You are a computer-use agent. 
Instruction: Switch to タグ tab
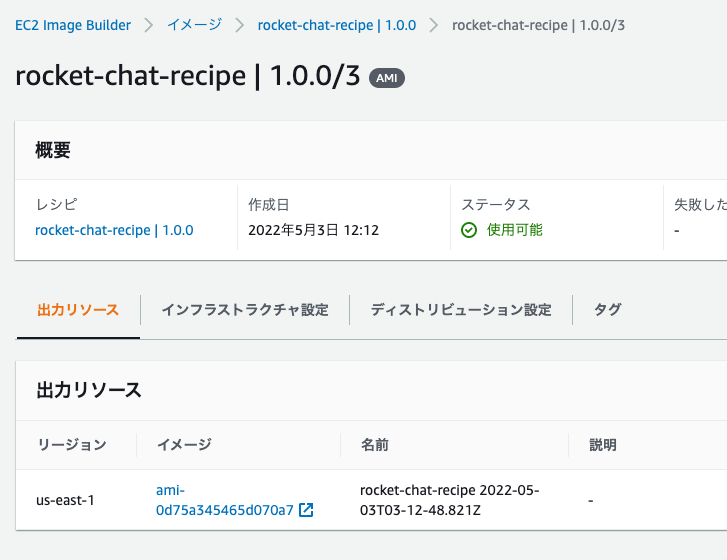[607, 310]
